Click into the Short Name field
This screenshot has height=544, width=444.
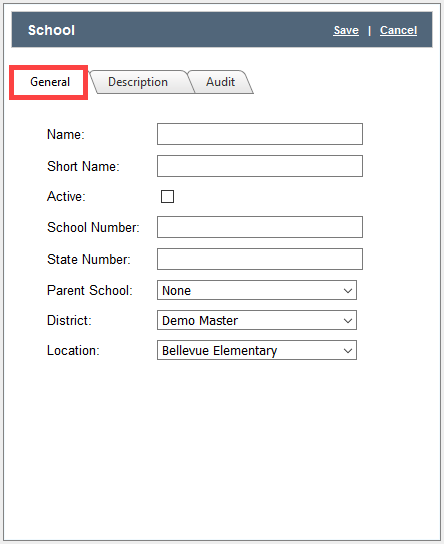[x=260, y=166]
